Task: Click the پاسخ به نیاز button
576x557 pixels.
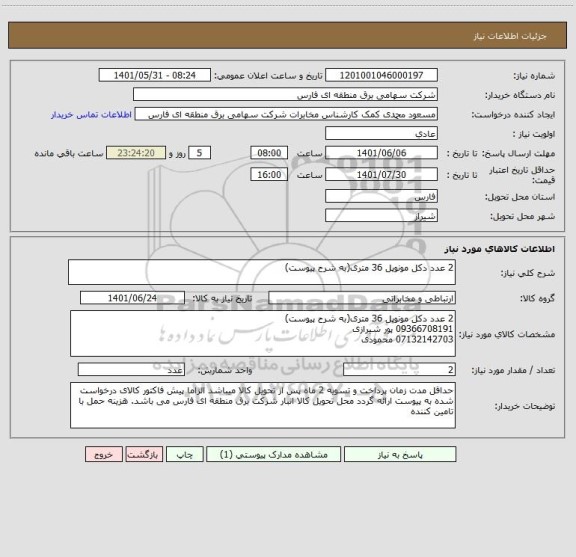Action: 400,454
